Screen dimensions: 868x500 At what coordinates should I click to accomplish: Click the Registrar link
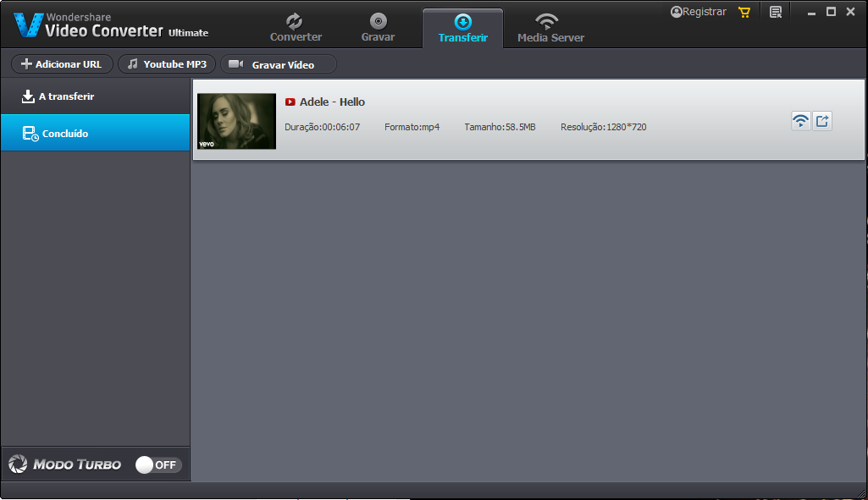point(698,12)
